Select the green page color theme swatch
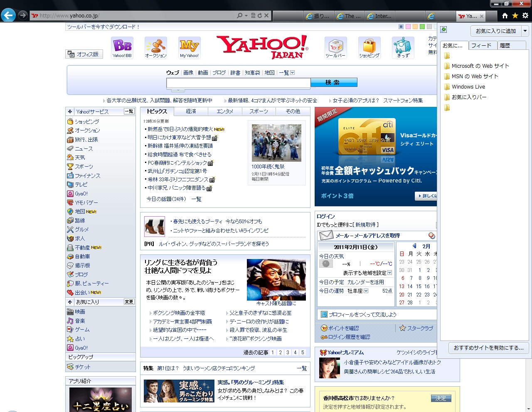 click(422, 27)
